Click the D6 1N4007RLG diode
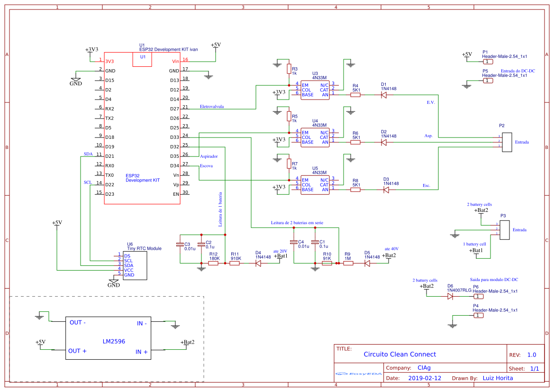Viewport: 554px width, 392px height. tap(450, 296)
